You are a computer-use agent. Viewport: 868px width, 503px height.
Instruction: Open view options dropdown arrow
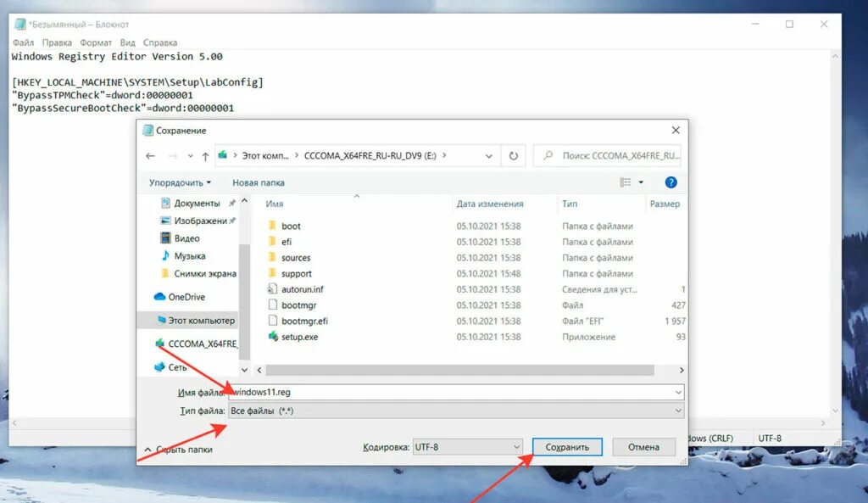(641, 182)
